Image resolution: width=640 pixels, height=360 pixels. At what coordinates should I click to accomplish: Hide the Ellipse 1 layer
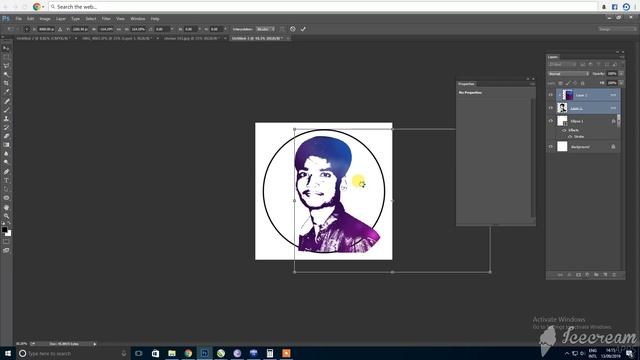tap(550, 121)
